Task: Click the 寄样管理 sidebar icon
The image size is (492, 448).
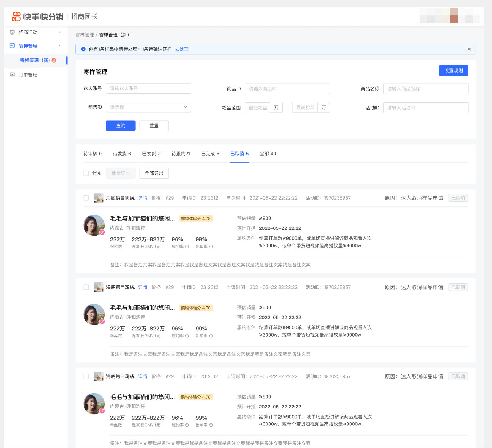Action: pos(12,46)
